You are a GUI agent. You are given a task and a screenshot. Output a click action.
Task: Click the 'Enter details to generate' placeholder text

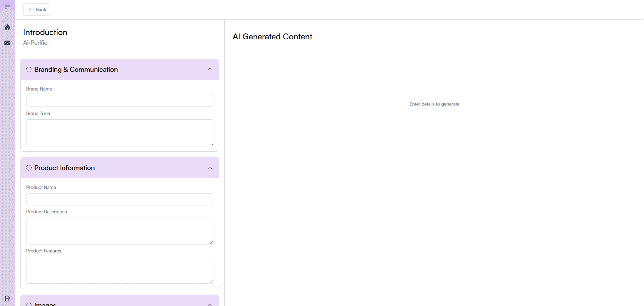pyautogui.click(x=434, y=104)
